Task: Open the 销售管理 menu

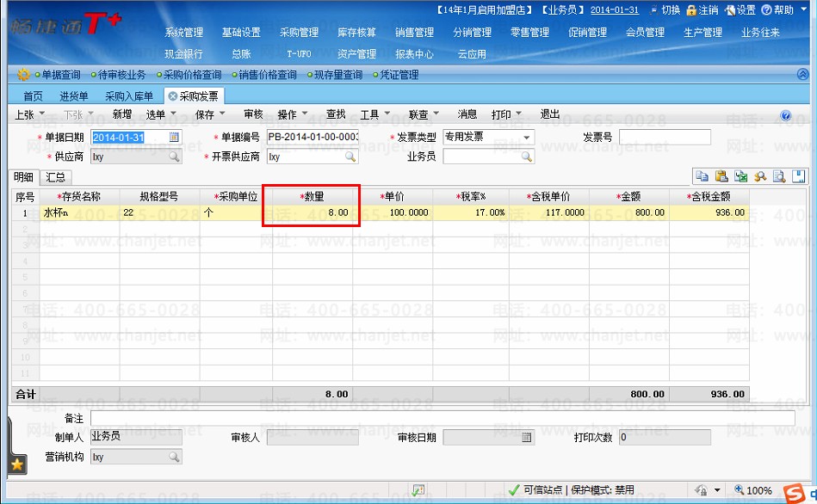Action: point(415,33)
